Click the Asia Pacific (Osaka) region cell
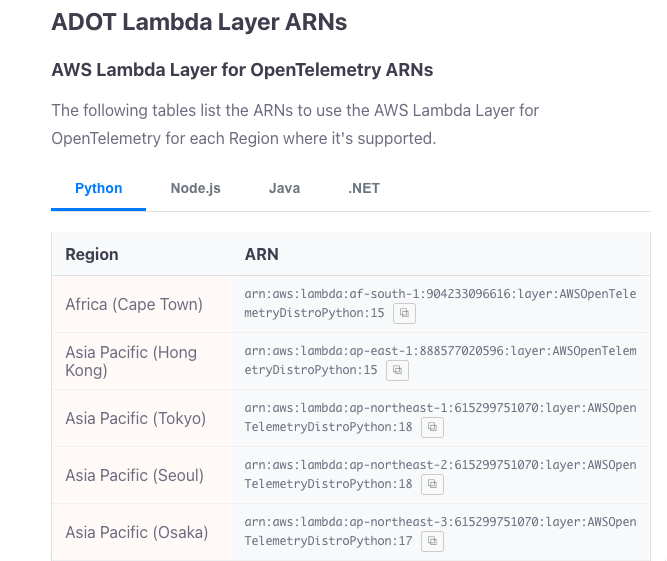This screenshot has height=561, width=667. coord(136,532)
